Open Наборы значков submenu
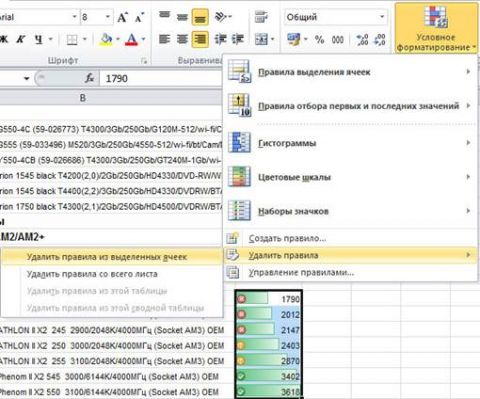 (351, 211)
